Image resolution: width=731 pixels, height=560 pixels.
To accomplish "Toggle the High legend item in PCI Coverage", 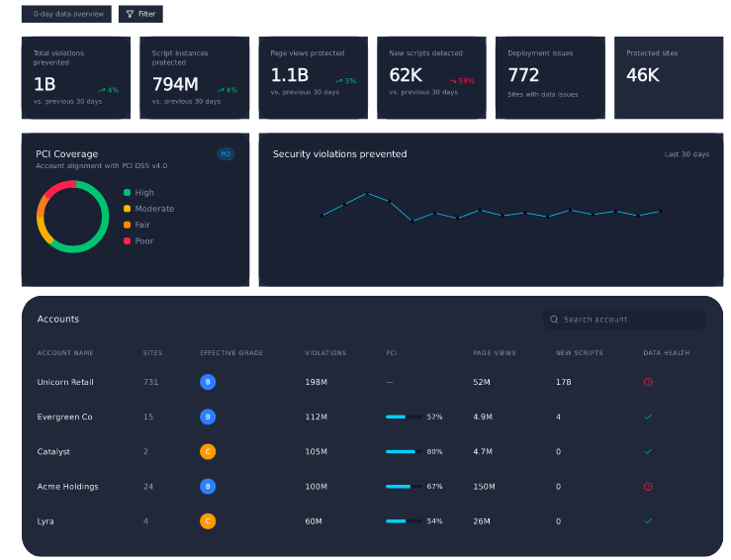I will coord(138,193).
